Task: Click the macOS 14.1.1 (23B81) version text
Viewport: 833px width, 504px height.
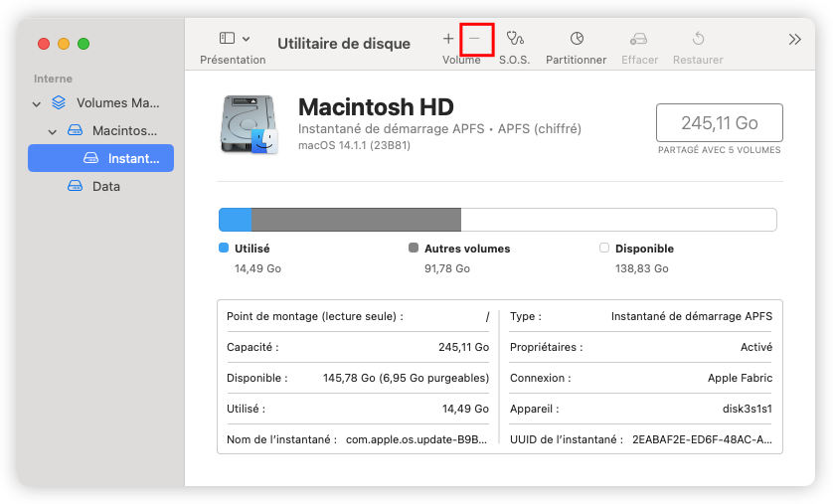Action: [354, 145]
